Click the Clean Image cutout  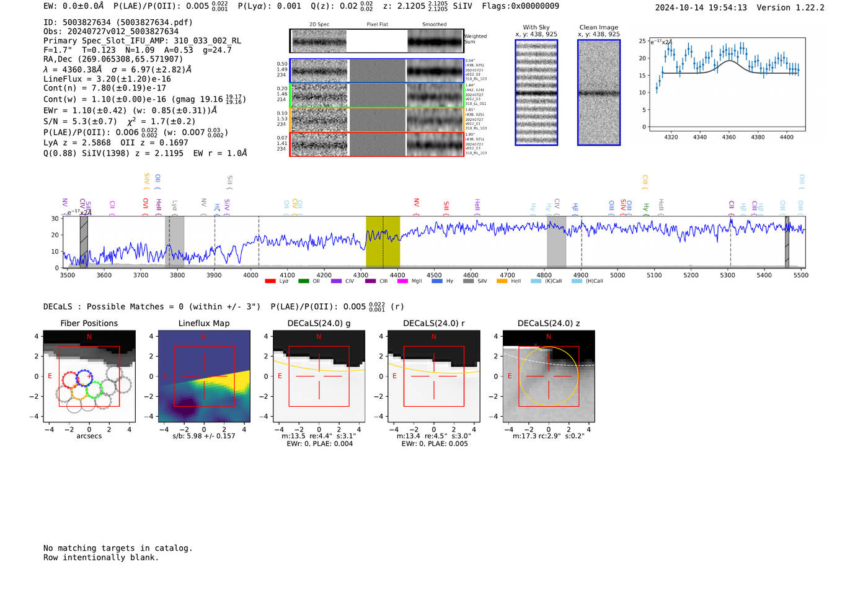[x=599, y=92]
